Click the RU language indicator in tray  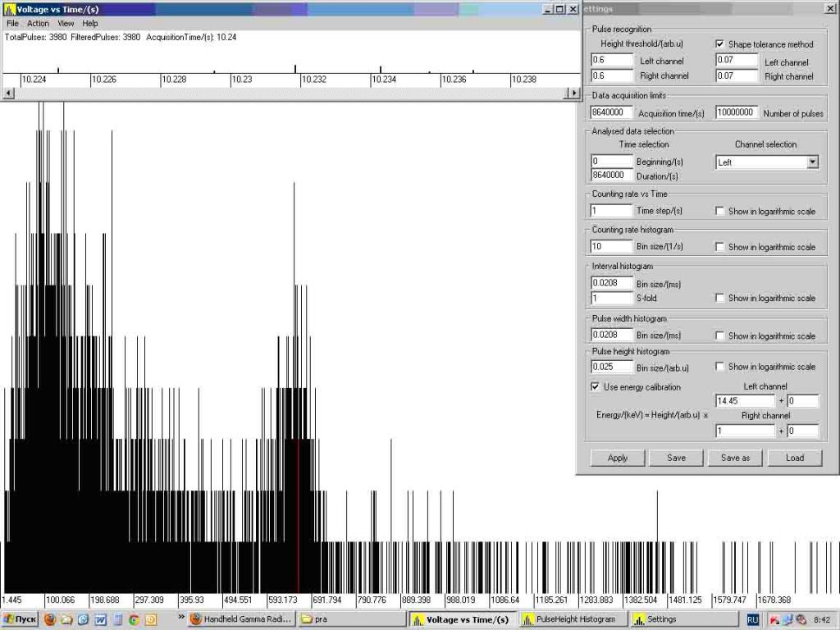pyautogui.click(x=752, y=619)
